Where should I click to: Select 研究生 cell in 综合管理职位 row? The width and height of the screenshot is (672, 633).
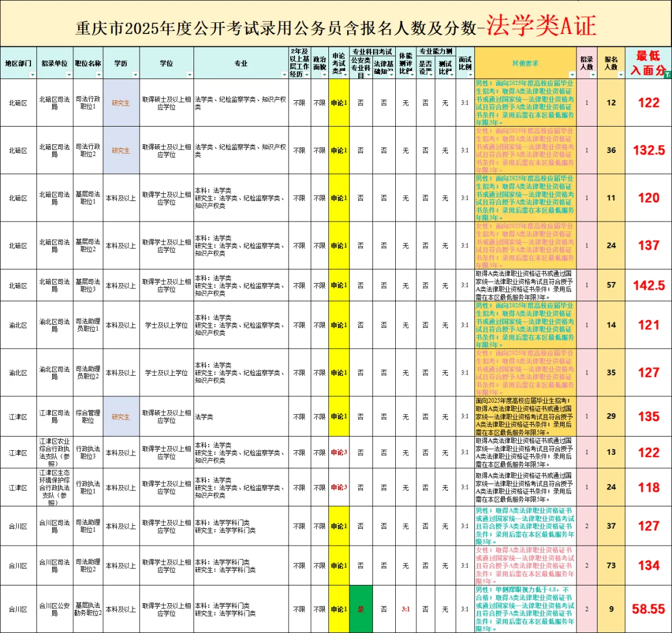121,416
